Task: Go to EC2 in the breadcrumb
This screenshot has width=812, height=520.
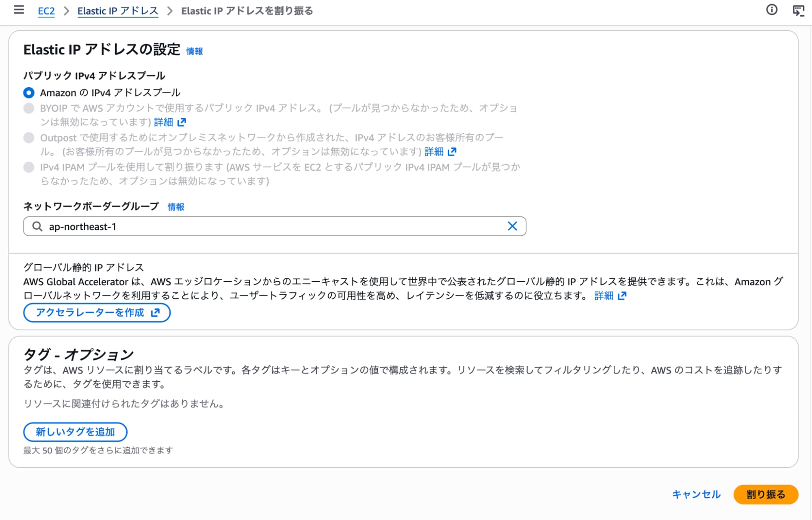Action: [x=46, y=11]
